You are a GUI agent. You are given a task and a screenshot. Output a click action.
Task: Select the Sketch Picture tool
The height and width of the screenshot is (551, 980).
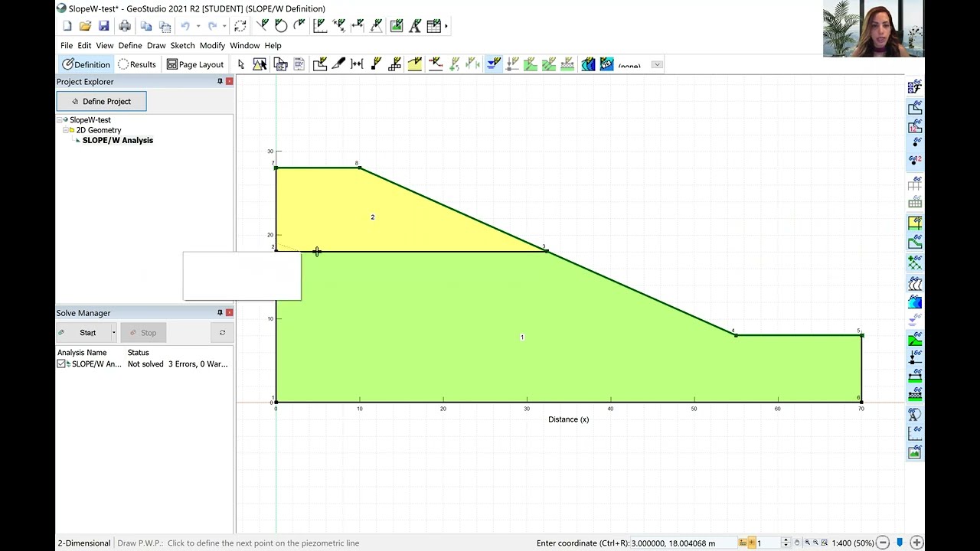tap(397, 26)
